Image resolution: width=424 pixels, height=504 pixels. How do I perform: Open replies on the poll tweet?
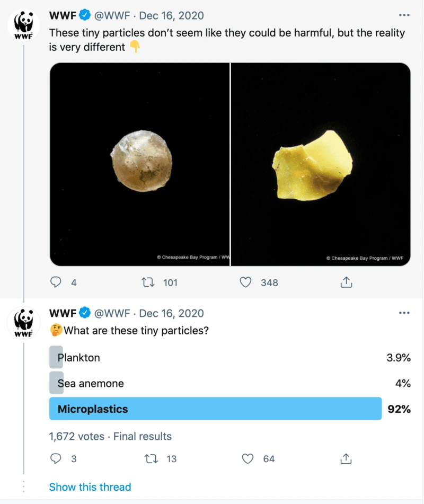[55, 459]
